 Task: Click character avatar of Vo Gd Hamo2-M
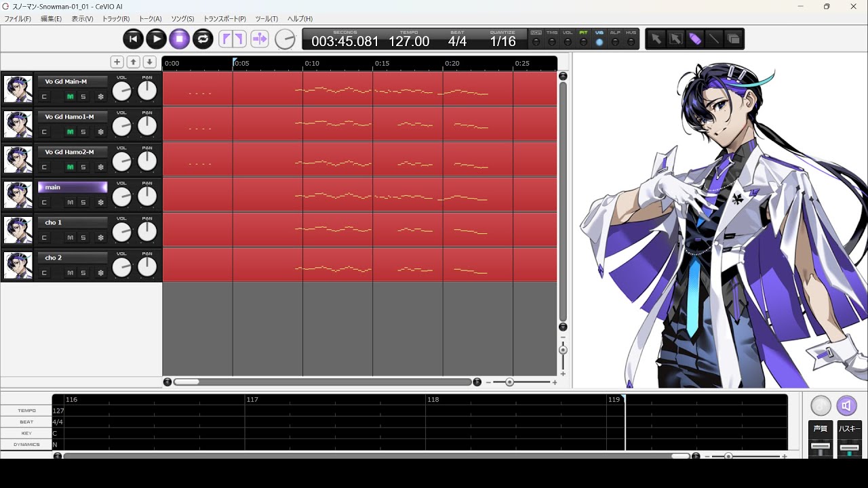[x=18, y=159]
